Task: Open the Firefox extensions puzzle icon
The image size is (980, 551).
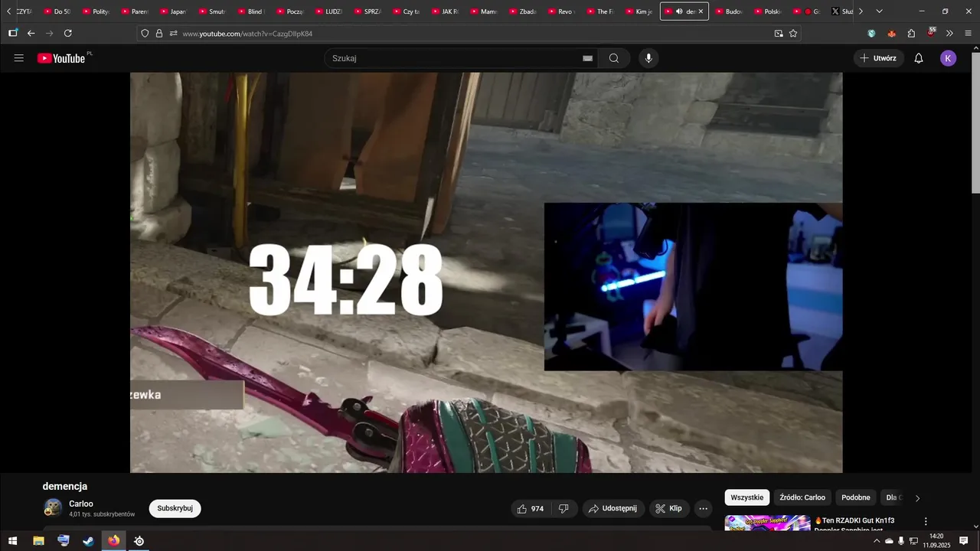Action: tap(911, 34)
